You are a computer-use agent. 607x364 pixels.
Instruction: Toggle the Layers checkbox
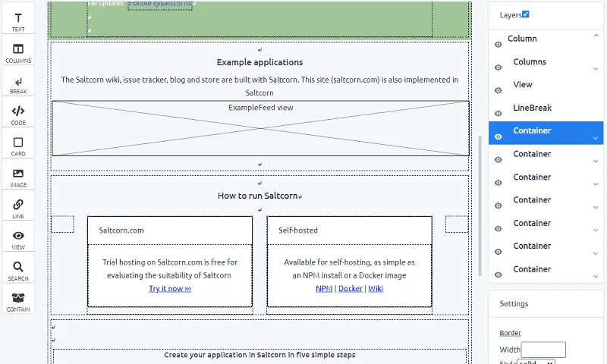[x=526, y=14]
